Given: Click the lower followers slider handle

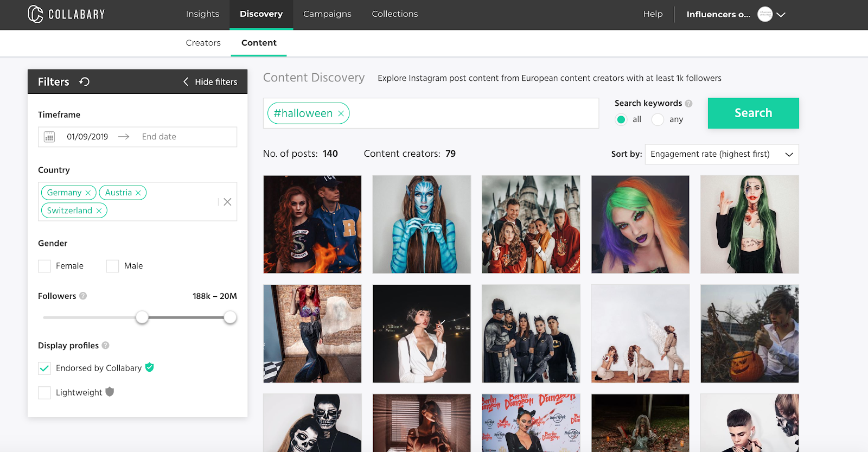Looking at the screenshot, I should point(142,317).
